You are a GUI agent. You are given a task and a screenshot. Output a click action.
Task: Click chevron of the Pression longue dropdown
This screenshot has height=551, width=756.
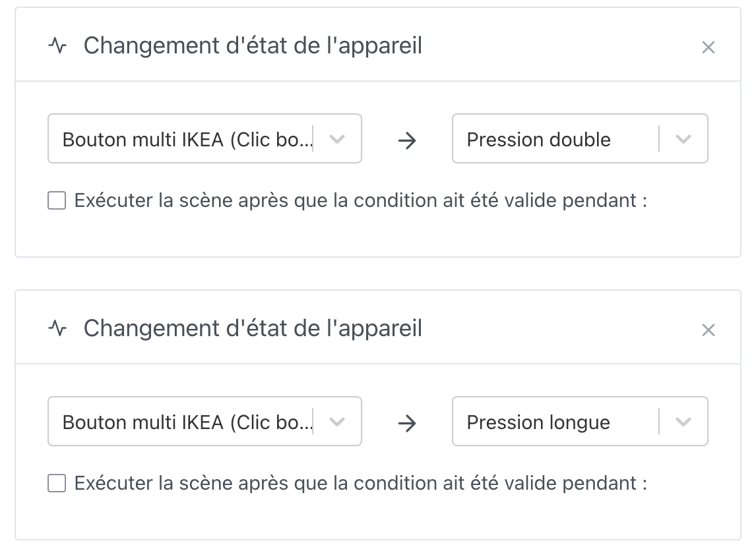(683, 422)
